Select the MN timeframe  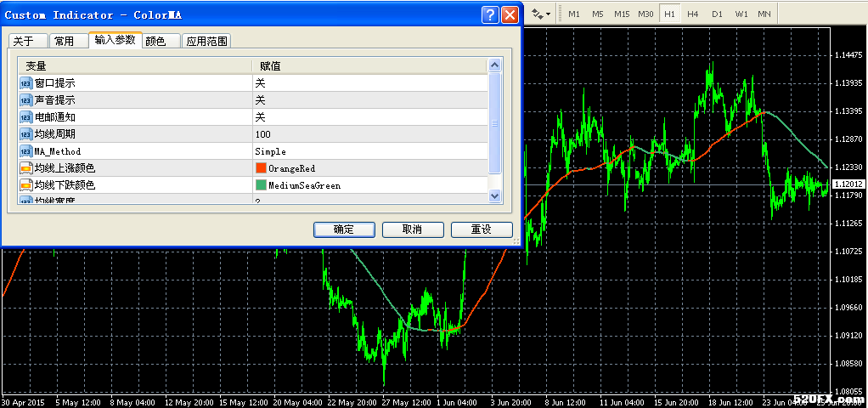pyautogui.click(x=764, y=14)
